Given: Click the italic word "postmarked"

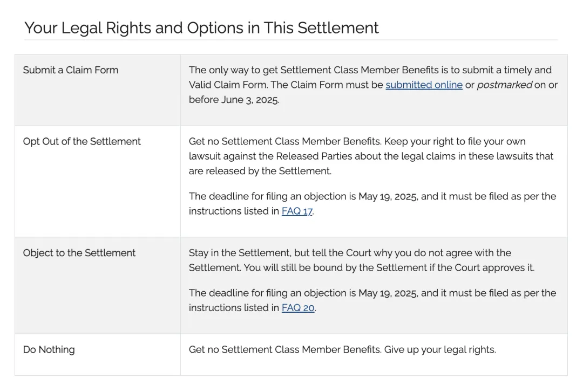Looking at the screenshot, I should pos(504,85).
